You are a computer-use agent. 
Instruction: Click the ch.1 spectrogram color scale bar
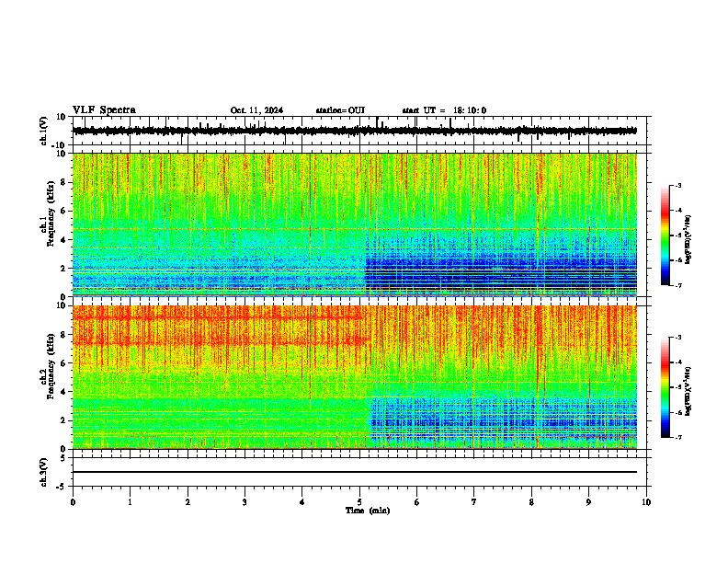(x=665, y=236)
